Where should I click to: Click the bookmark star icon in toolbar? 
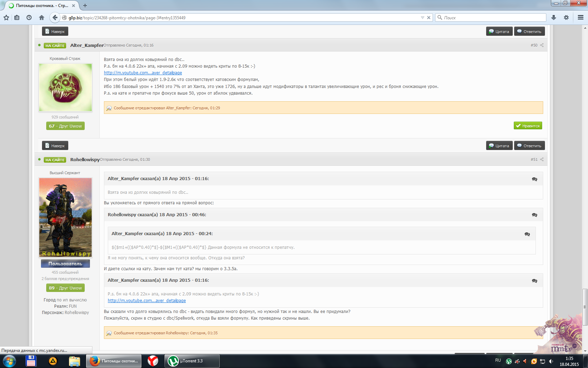[6, 18]
